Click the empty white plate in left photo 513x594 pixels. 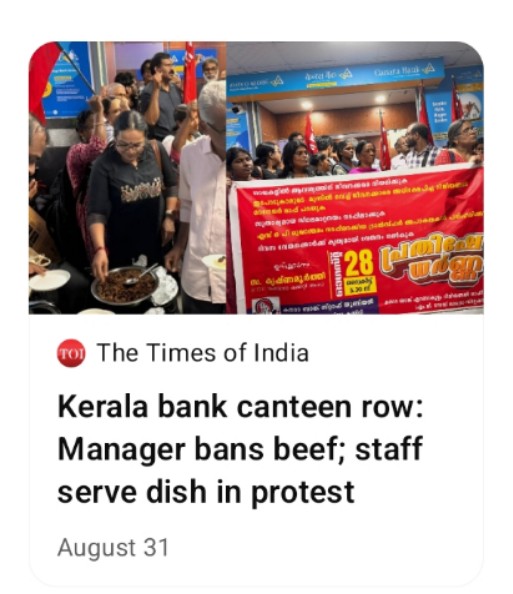click(x=50, y=281)
